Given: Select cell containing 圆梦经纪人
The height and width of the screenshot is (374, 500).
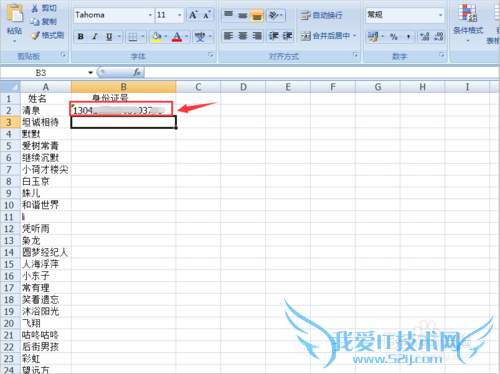Looking at the screenshot, I should point(46,252).
